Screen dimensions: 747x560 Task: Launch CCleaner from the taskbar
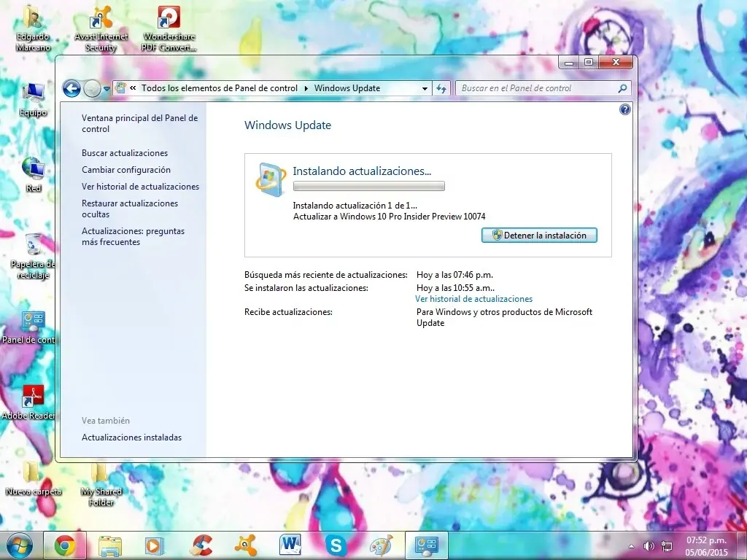[201, 545]
